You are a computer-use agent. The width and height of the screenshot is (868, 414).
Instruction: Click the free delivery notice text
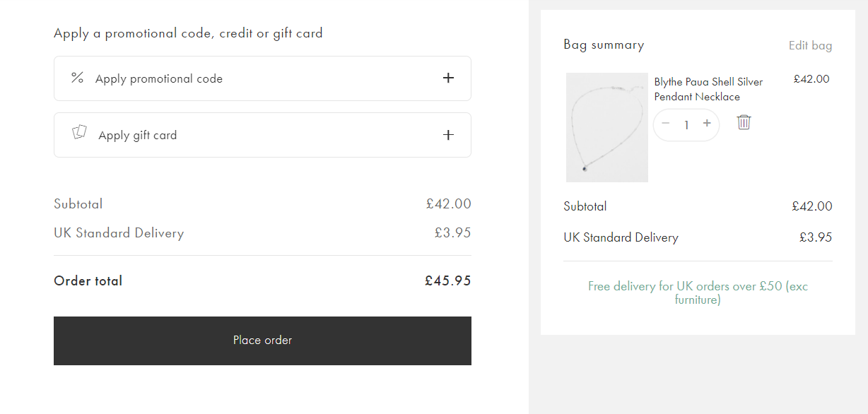pos(698,292)
